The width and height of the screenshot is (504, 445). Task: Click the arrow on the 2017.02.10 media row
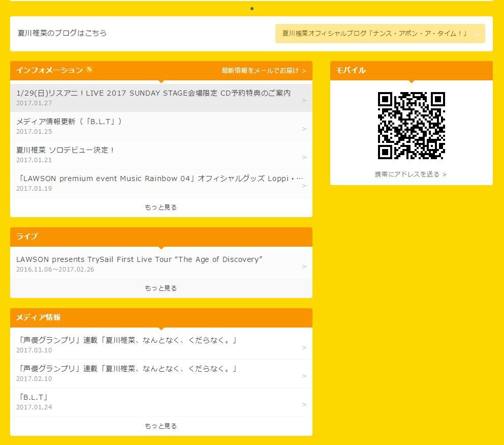coord(304,376)
